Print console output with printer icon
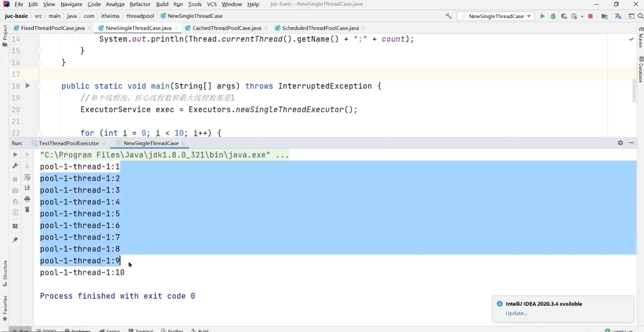The height and width of the screenshot is (332, 644). tap(27, 199)
